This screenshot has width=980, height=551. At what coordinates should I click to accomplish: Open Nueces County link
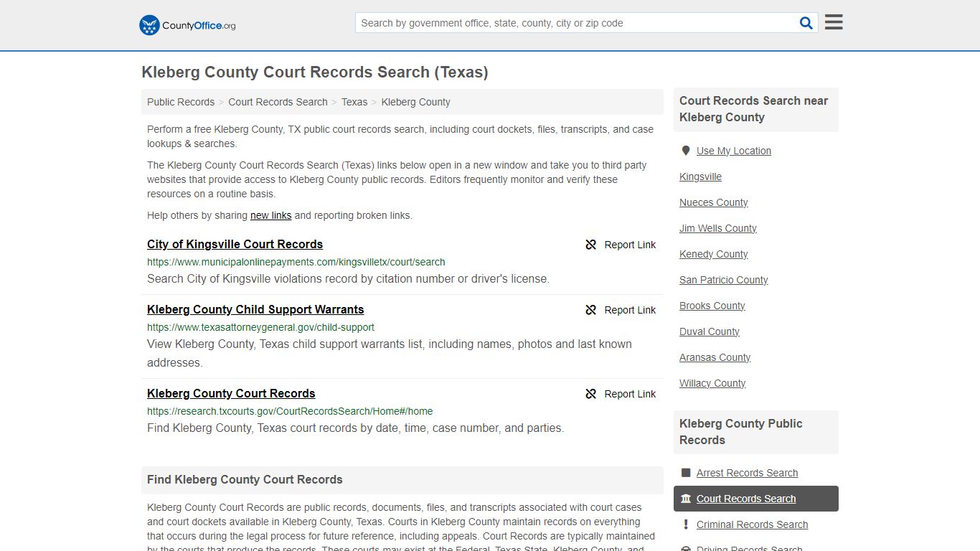click(x=713, y=202)
